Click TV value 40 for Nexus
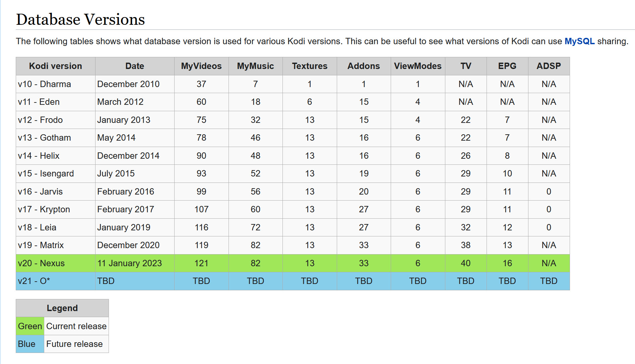 [x=466, y=263]
